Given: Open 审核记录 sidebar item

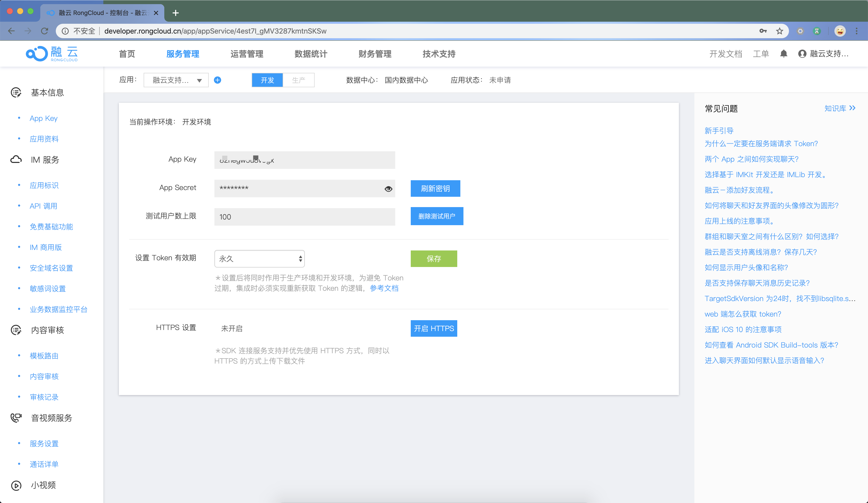Looking at the screenshot, I should coord(44,397).
